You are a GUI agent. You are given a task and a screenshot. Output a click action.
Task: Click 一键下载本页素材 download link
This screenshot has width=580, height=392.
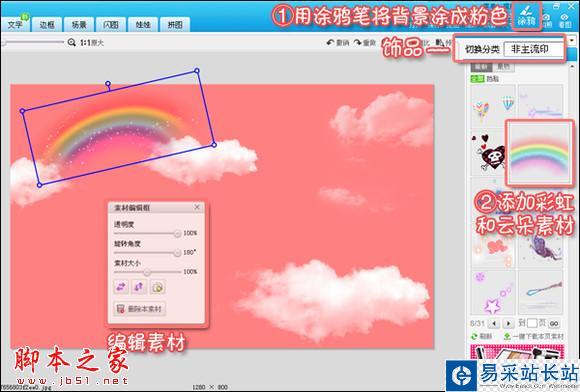(x=534, y=337)
